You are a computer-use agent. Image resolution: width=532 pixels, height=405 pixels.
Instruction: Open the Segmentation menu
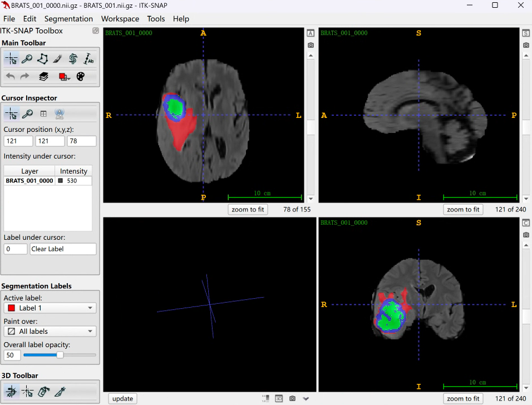pyautogui.click(x=68, y=19)
